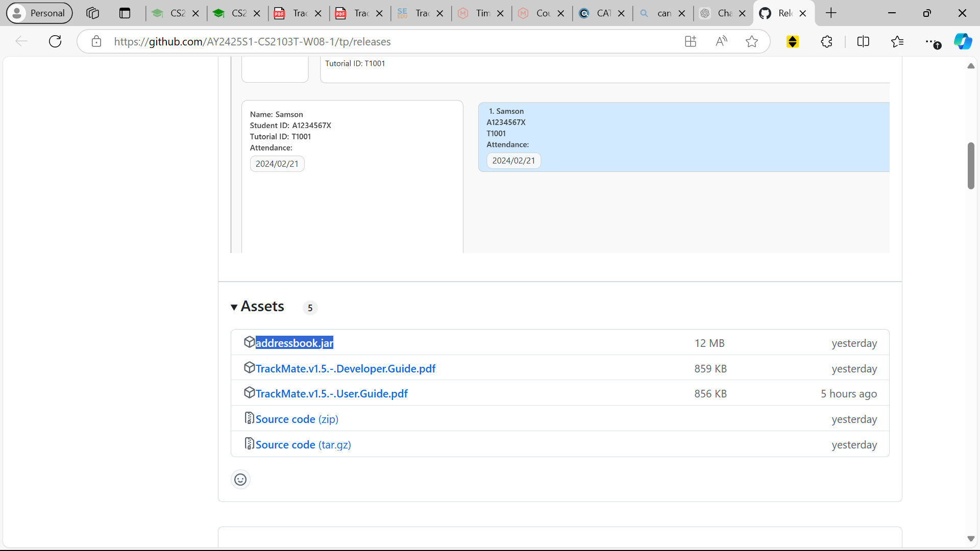
Task: Click the add reaction smiley icon
Action: click(x=240, y=480)
